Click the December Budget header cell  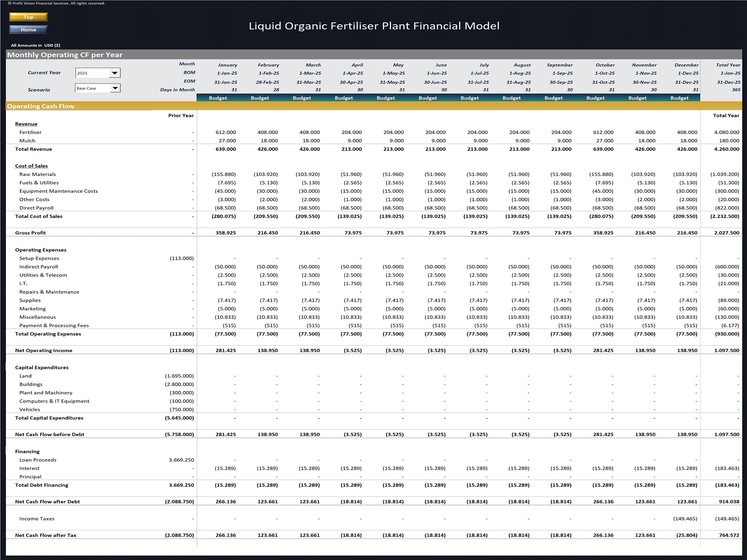click(x=679, y=98)
